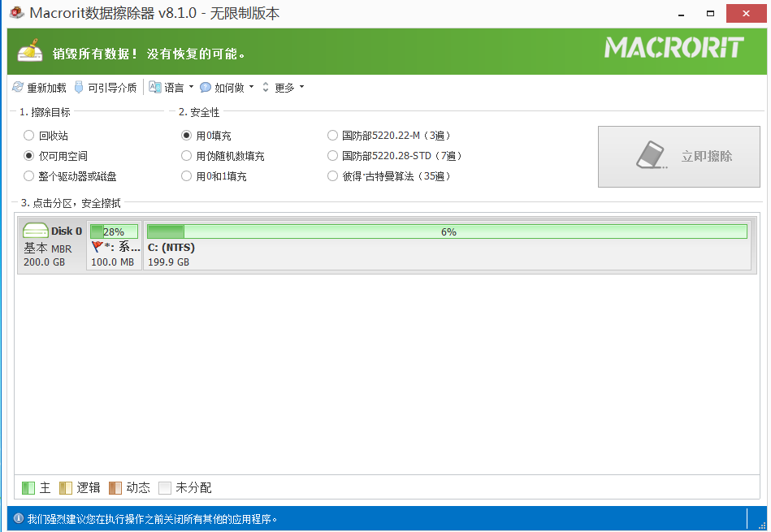Expand the language (语言) dropdown arrow

coord(191,87)
